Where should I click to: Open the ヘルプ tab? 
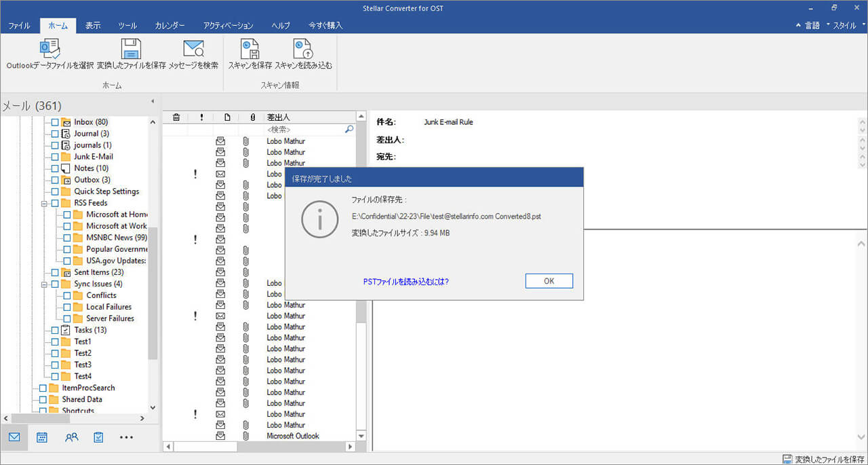point(281,25)
